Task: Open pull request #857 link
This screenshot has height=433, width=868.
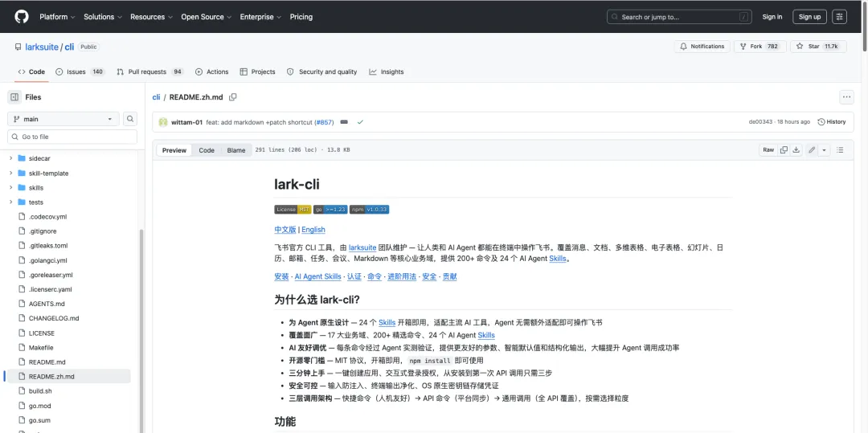Action: click(324, 122)
